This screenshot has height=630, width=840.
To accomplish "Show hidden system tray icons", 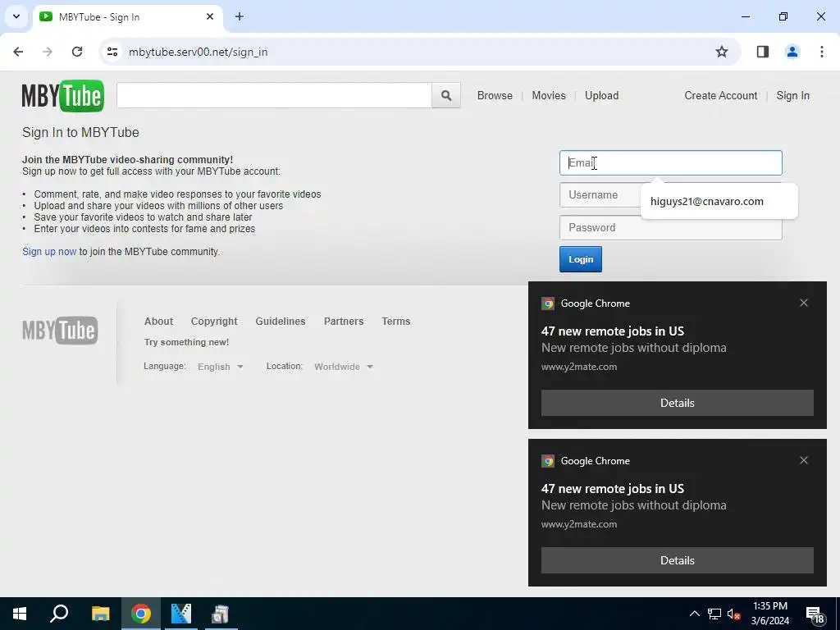I will [694, 614].
